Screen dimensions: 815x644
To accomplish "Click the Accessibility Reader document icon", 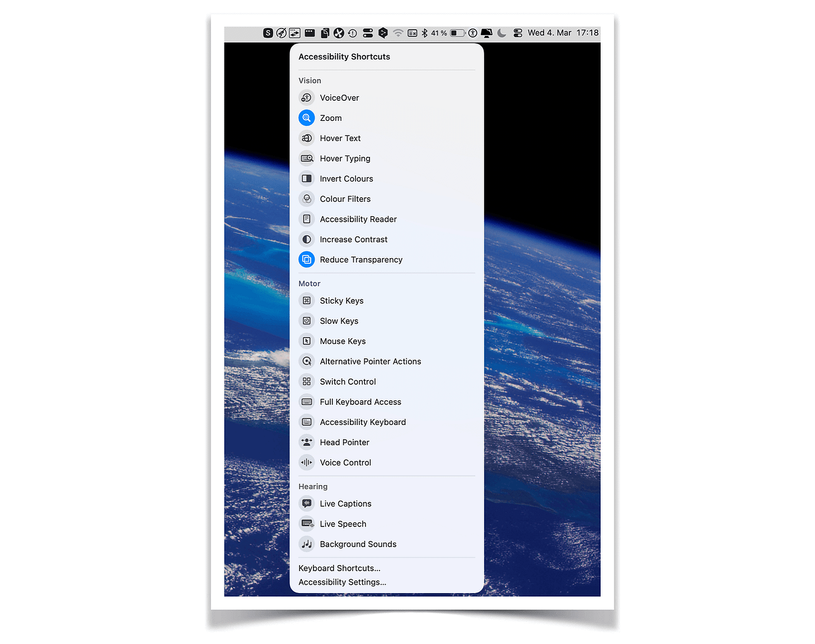I will pyautogui.click(x=306, y=219).
